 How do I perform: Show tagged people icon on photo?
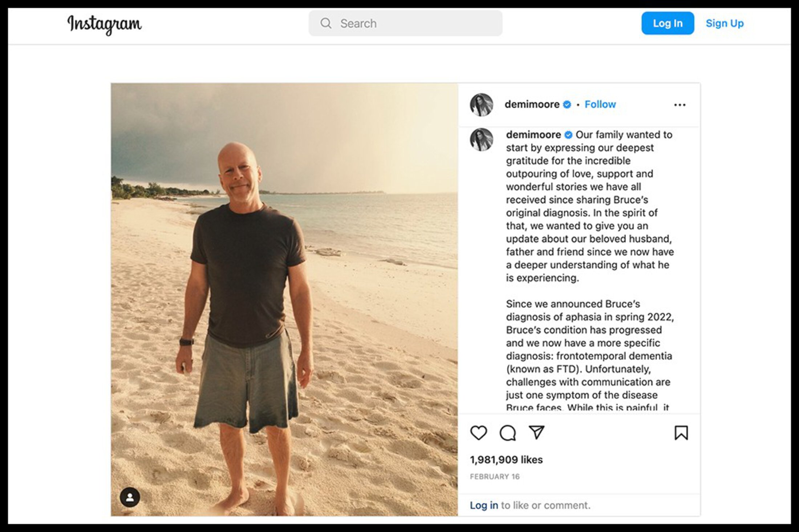[130, 497]
